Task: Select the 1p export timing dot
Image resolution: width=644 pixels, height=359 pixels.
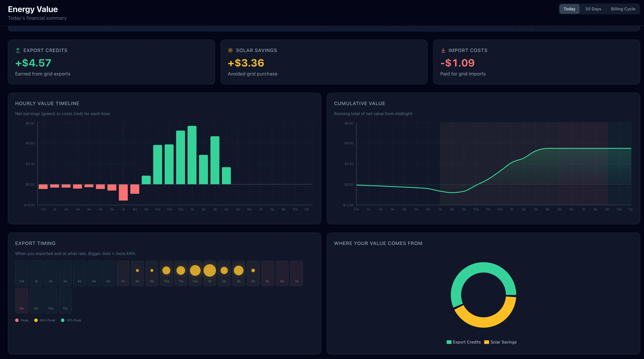Action: 210,270
